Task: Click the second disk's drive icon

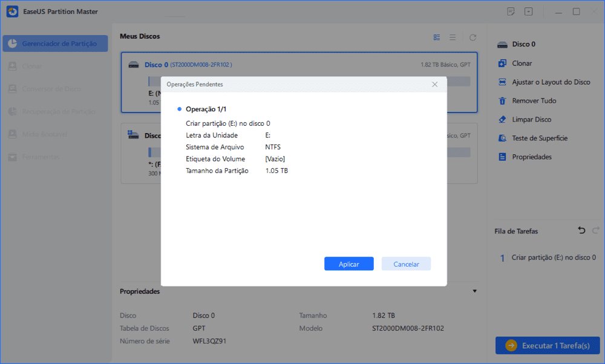Action: pos(133,135)
